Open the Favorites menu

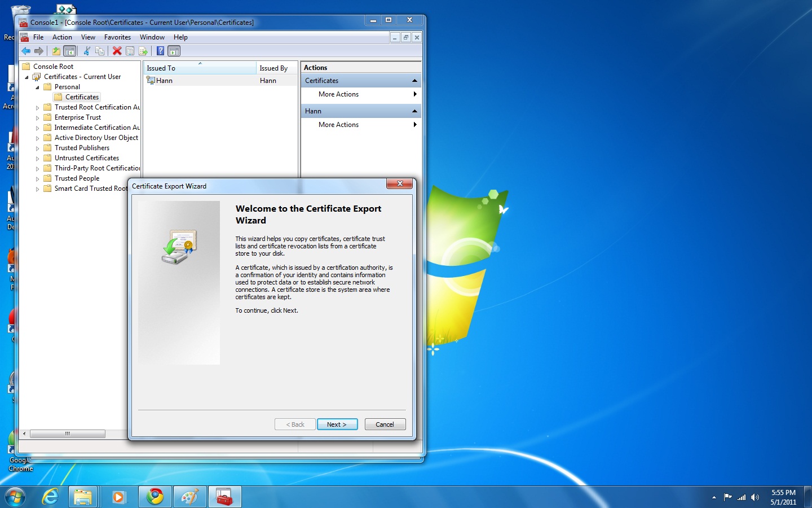[117, 37]
